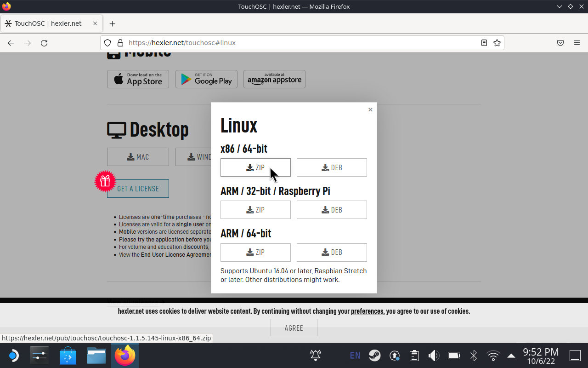Expand hidden system tray icons arrow
588x368 pixels.
coord(511,356)
